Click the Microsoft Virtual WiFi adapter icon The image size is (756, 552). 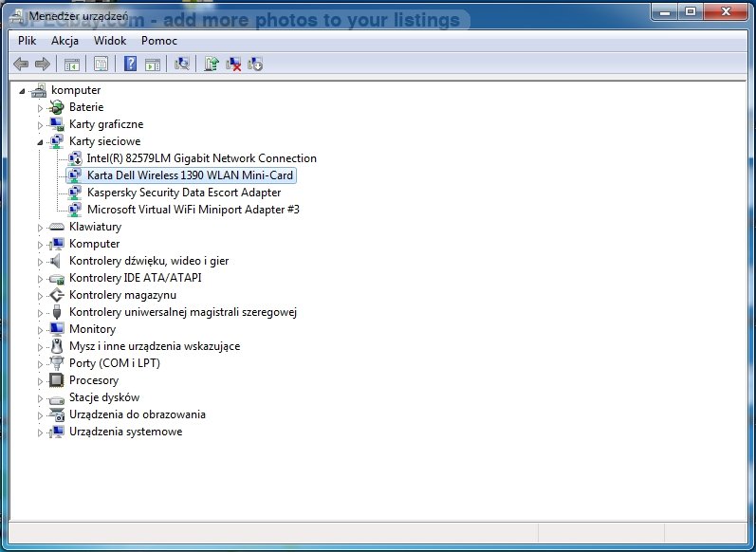(75, 210)
